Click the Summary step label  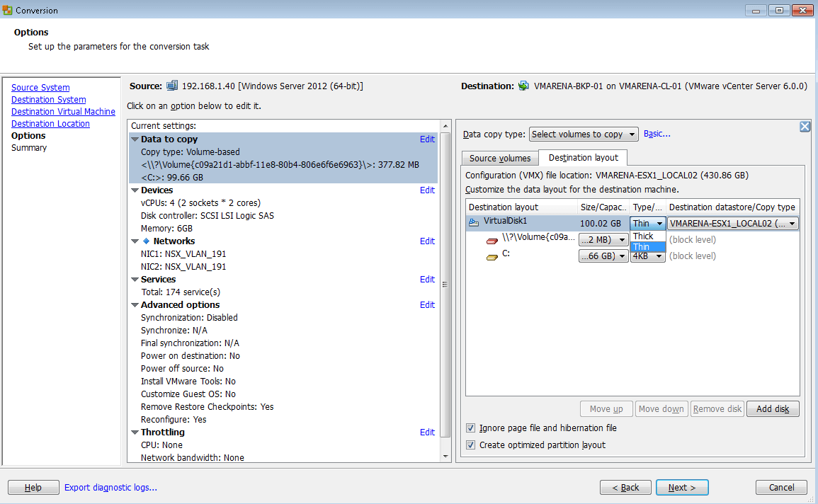click(29, 147)
